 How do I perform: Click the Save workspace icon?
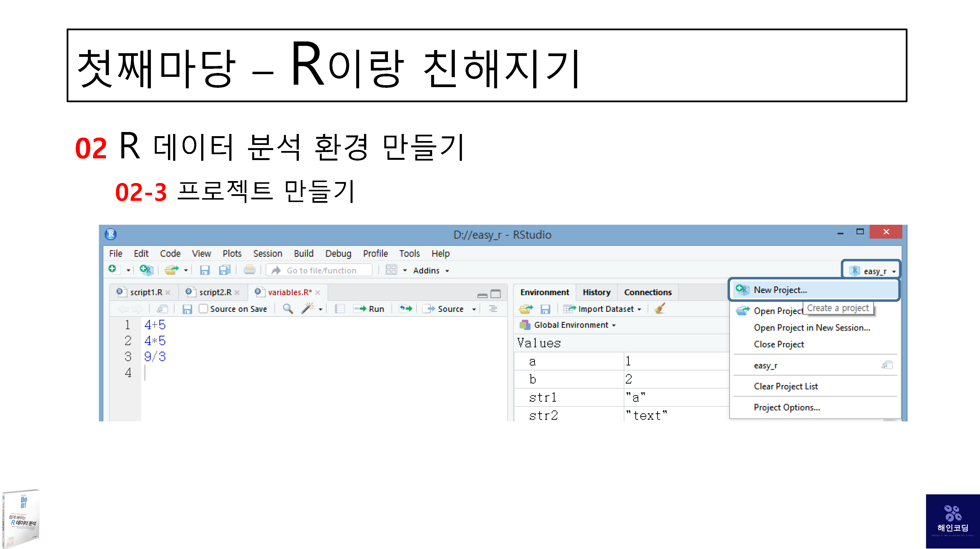545,309
